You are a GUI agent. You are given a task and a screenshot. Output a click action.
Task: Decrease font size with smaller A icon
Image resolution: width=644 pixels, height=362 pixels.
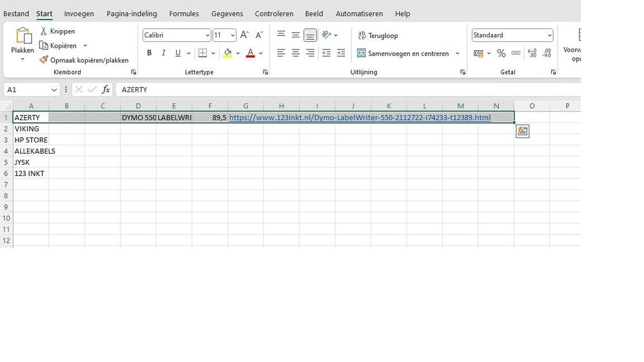(259, 35)
